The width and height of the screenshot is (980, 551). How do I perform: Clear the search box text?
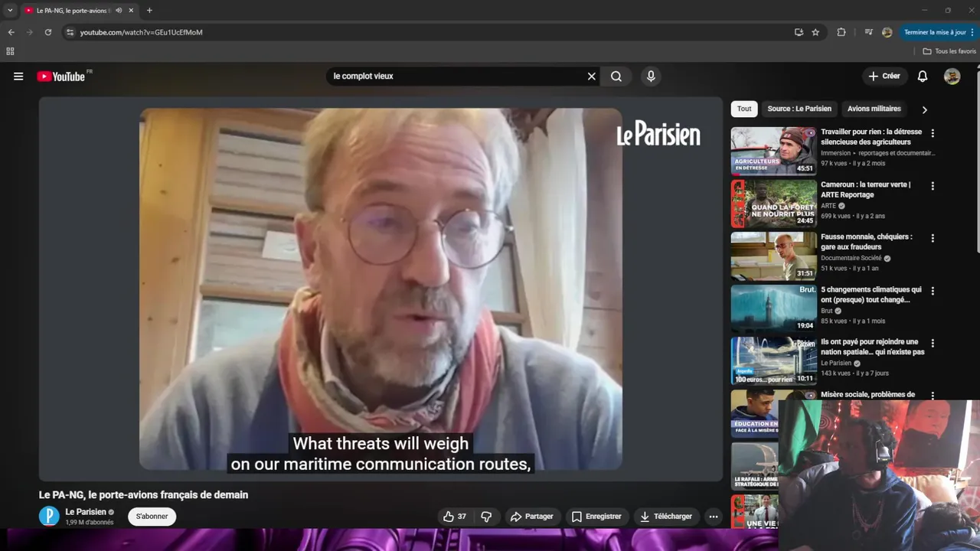pyautogui.click(x=591, y=77)
